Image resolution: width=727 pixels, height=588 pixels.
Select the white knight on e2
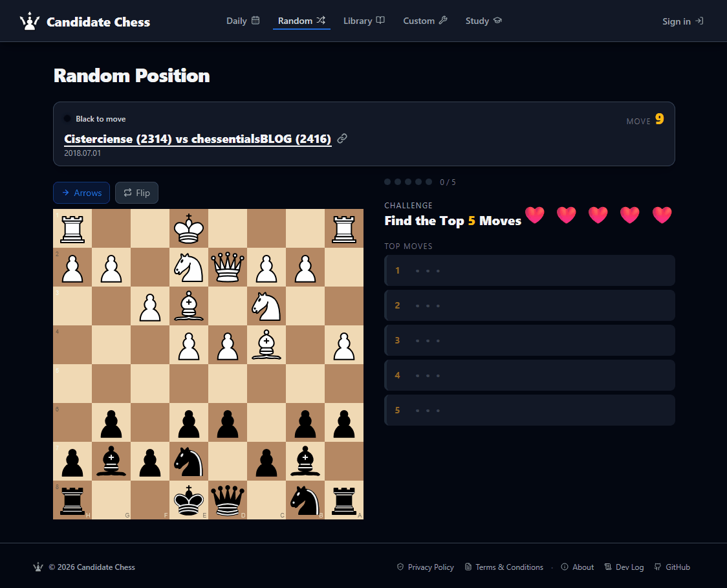click(189, 267)
